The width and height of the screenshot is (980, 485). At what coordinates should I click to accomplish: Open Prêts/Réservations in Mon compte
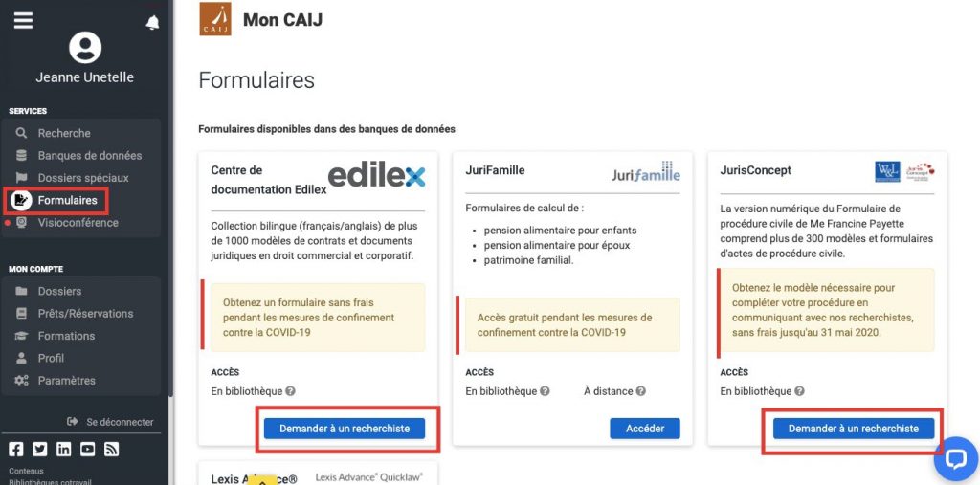coord(85,313)
